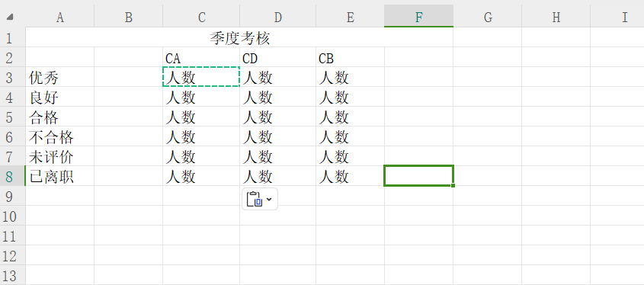The height and width of the screenshot is (285, 644).
Task: Click 人数 in the CB column, 合格 row 5
Action: pos(351,117)
